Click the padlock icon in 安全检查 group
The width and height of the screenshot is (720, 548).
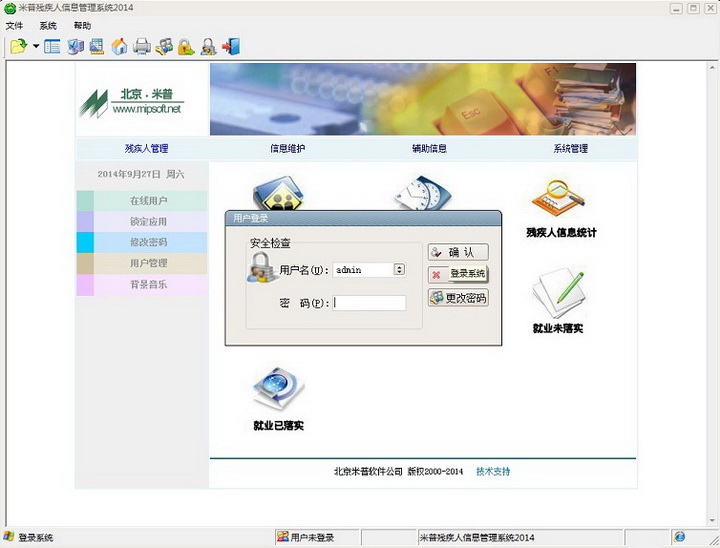(x=261, y=267)
